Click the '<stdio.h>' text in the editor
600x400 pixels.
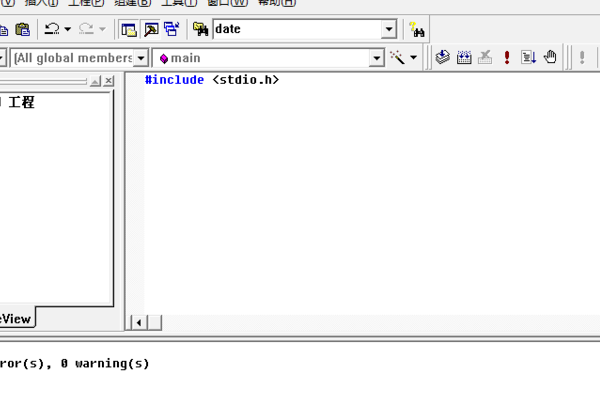click(246, 80)
